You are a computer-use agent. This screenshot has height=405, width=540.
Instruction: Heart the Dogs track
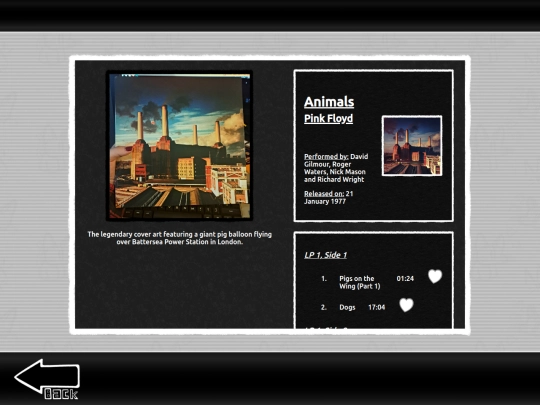pos(406,305)
